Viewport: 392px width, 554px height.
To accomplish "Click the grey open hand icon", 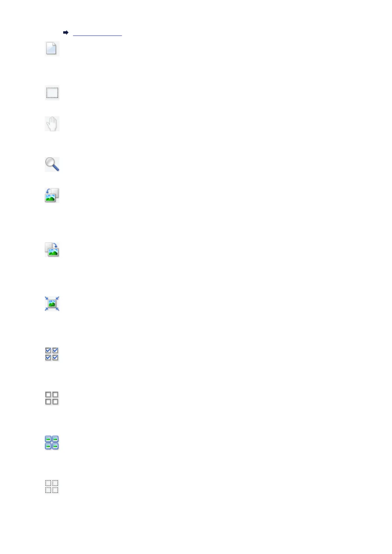I will (52, 124).
